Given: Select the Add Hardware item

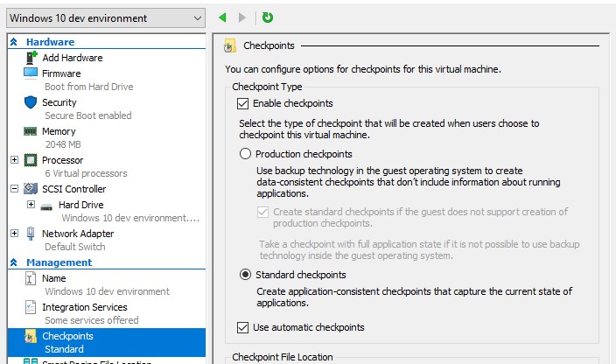Looking at the screenshot, I should (73, 58).
